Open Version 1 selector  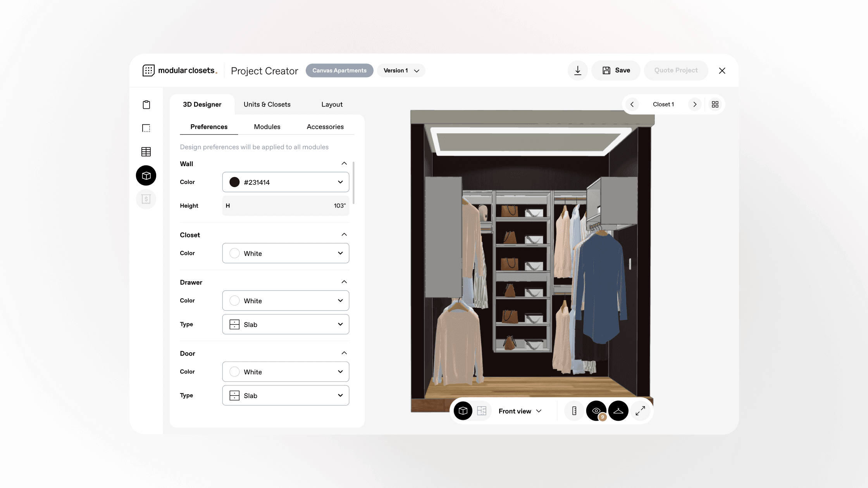[401, 70]
